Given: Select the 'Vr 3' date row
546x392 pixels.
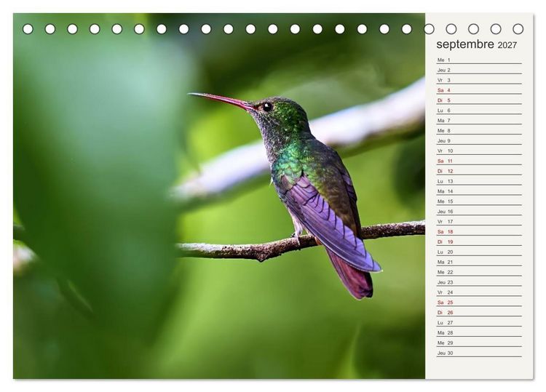Looking at the screenshot, I should click(479, 80).
